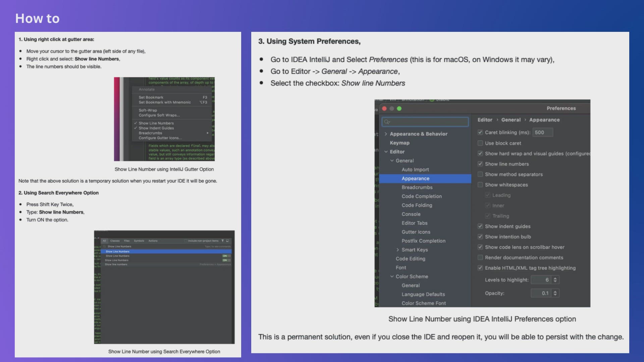Image resolution: width=644 pixels, height=362 pixels.
Task: Click the Opacity stepper arrows
Action: pos(555,293)
